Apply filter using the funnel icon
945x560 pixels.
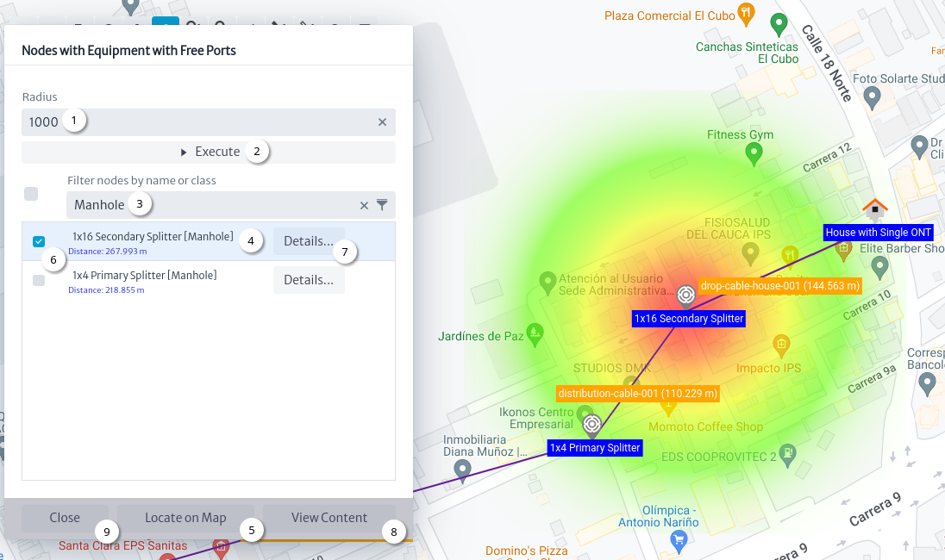pyautogui.click(x=382, y=205)
